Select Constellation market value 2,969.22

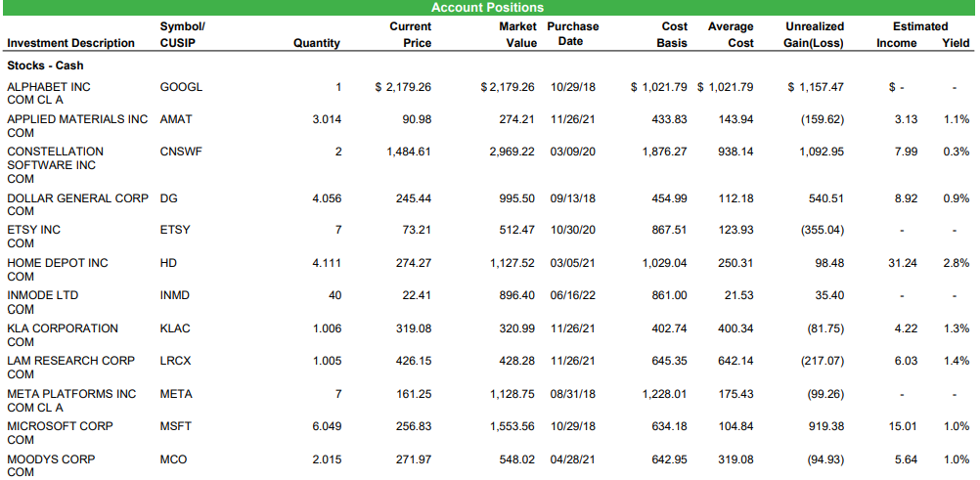click(512, 152)
